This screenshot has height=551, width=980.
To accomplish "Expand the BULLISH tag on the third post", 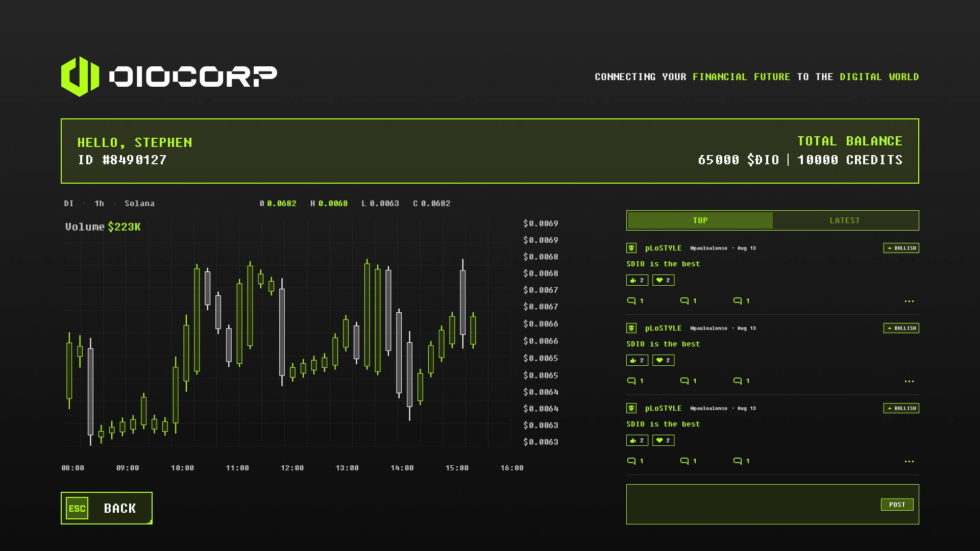I will pos(901,408).
